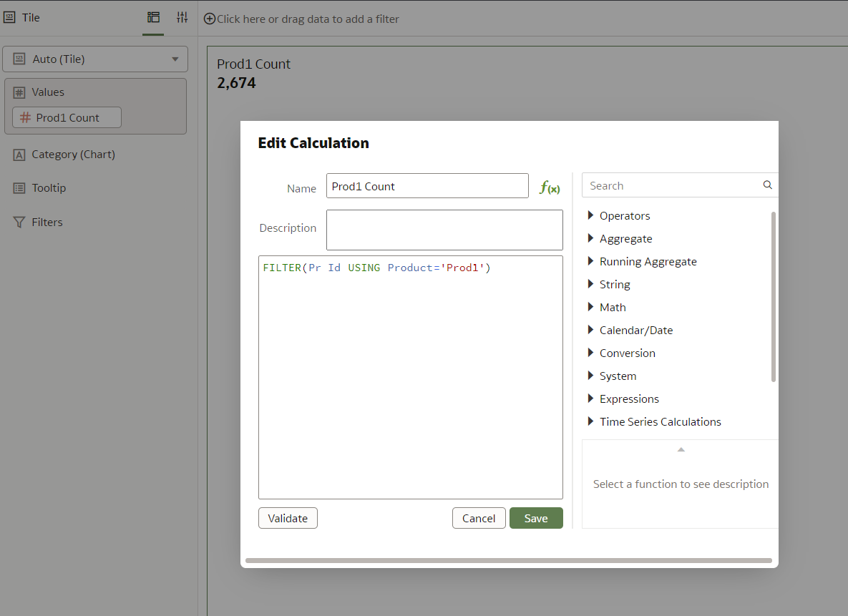Click the Validate button
The height and width of the screenshot is (616, 848).
pyautogui.click(x=288, y=518)
